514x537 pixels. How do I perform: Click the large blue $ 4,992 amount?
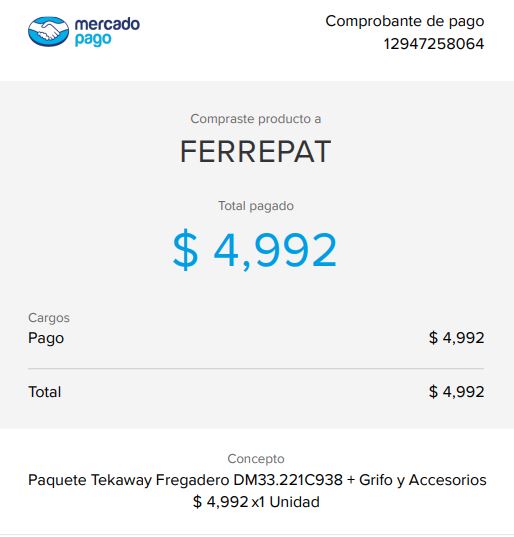[254, 250]
